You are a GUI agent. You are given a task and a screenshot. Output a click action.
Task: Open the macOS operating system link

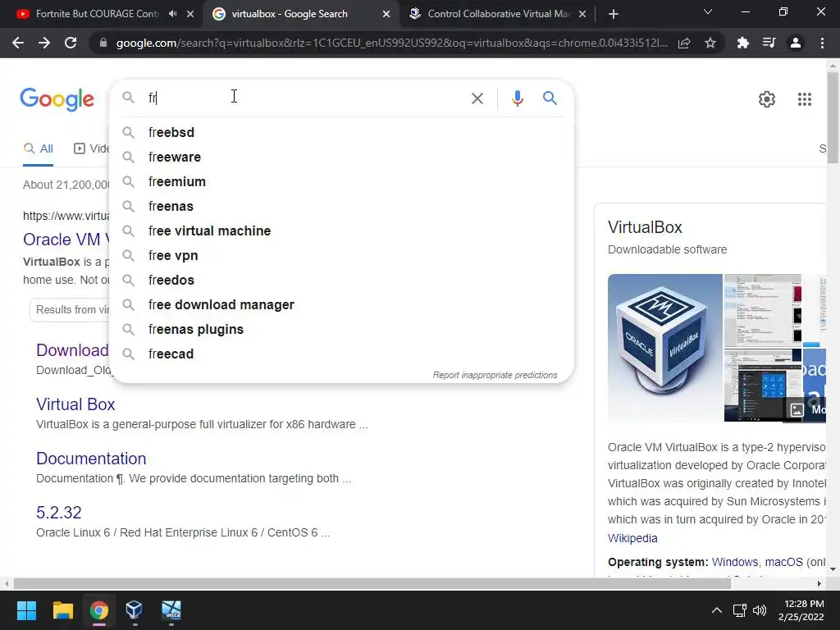pyautogui.click(x=783, y=563)
